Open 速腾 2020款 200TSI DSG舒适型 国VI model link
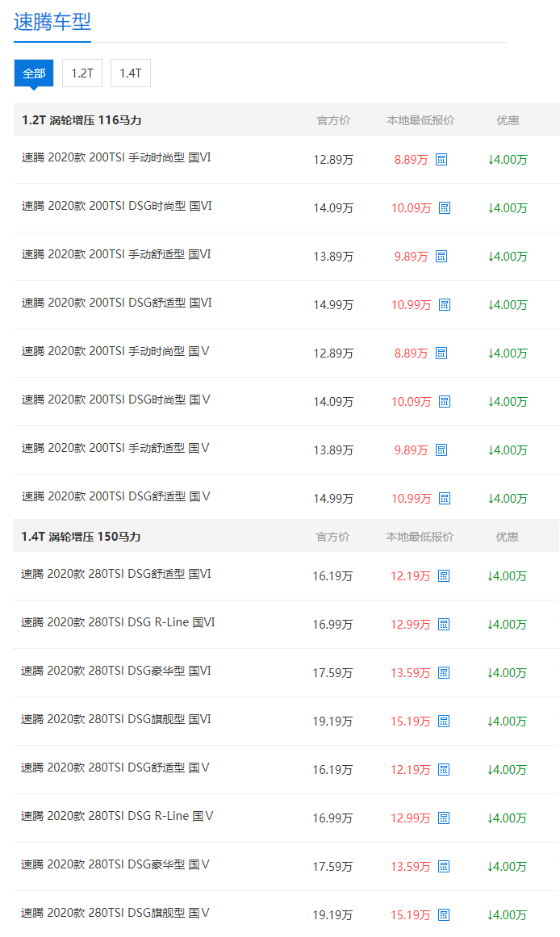This screenshot has height=937, width=560. (116, 303)
